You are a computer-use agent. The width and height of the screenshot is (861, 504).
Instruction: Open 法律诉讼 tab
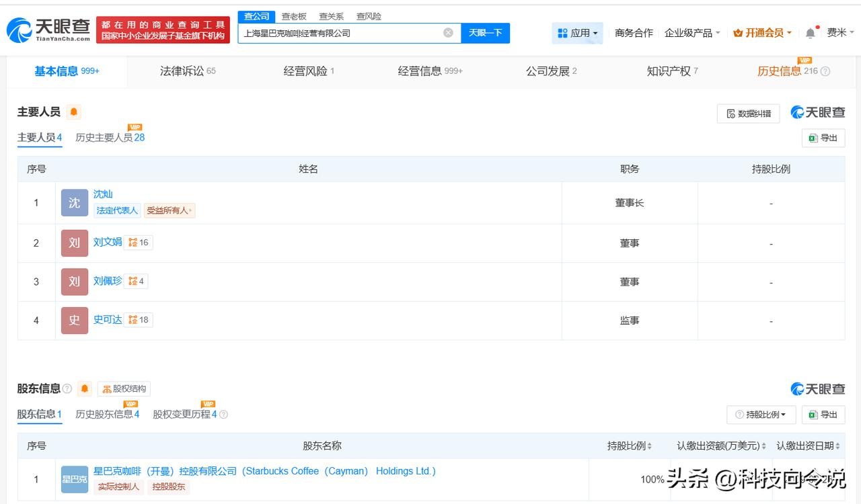[188, 71]
